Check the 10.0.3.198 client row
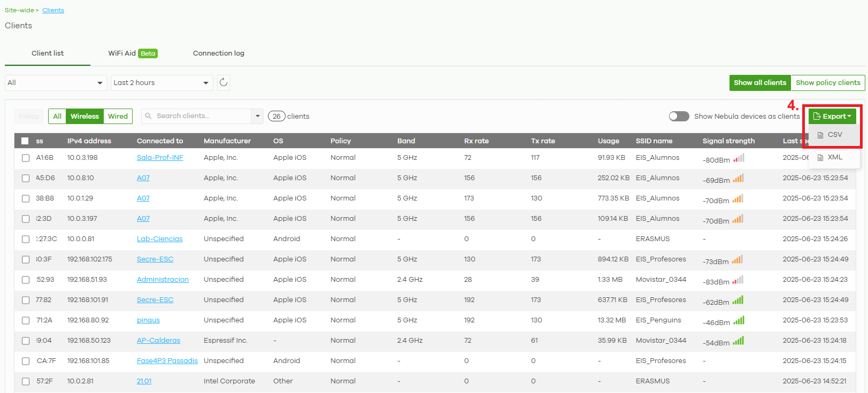 click(26, 158)
